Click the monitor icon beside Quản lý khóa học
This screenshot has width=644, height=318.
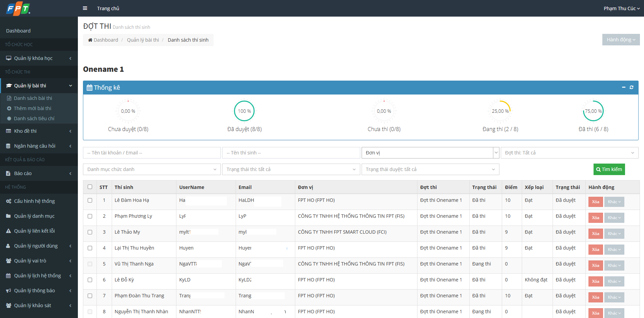pyautogui.click(x=8, y=58)
